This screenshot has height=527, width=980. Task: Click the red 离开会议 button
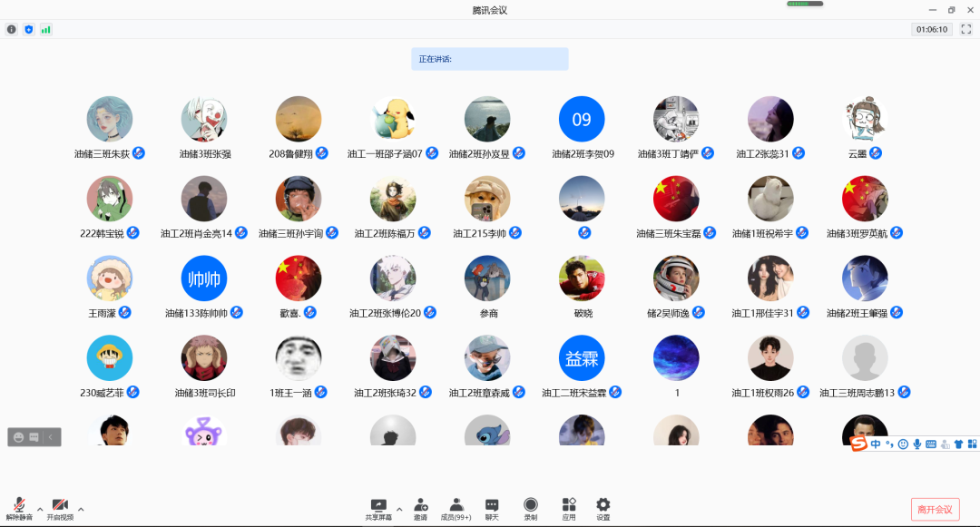coord(935,509)
